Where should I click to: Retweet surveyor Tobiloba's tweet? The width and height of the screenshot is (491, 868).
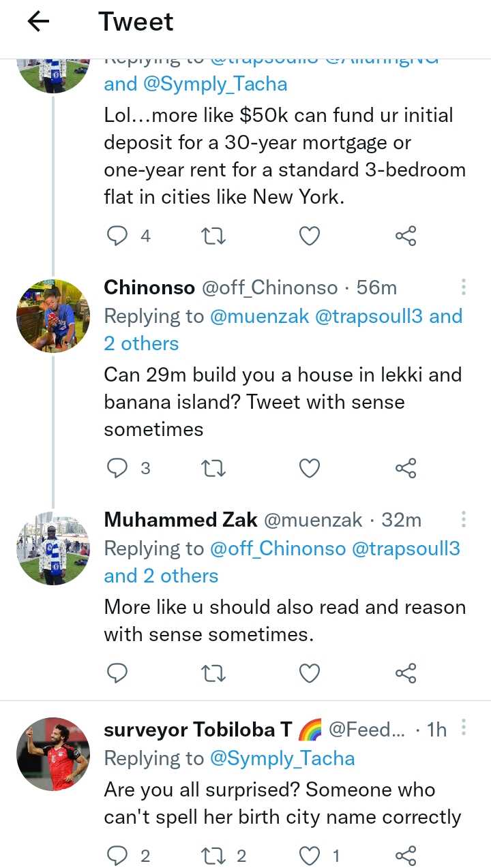214,856
